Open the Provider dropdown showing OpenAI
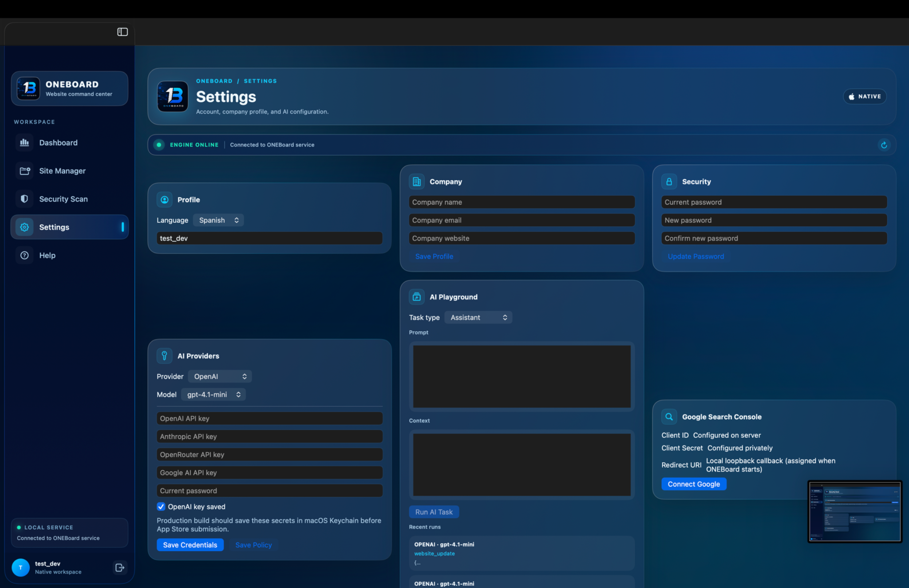Image resolution: width=909 pixels, height=588 pixels. coord(220,376)
